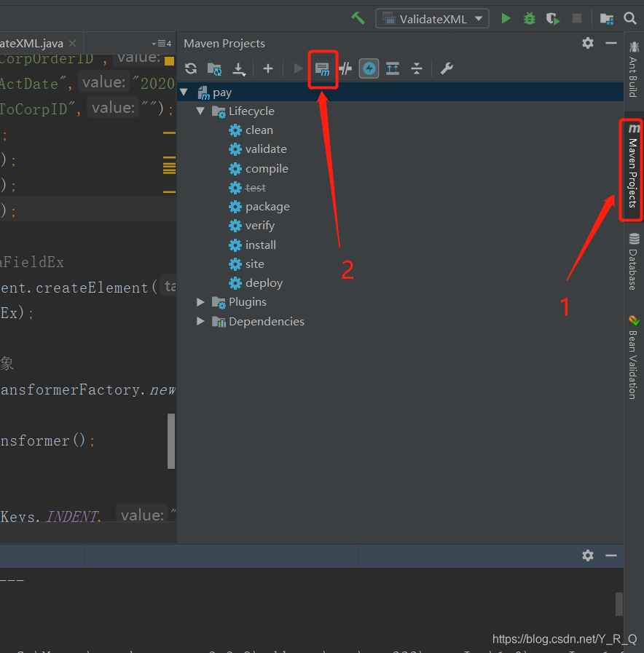The image size is (644, 653).
Task: Collapse the Lifecycle folder
Action: (x=200, y=111)
